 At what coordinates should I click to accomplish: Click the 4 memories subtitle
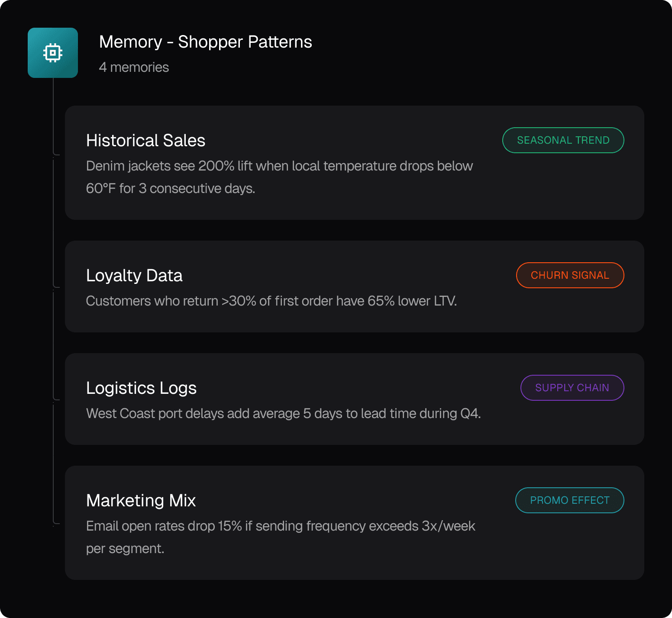tap(134, 68)
